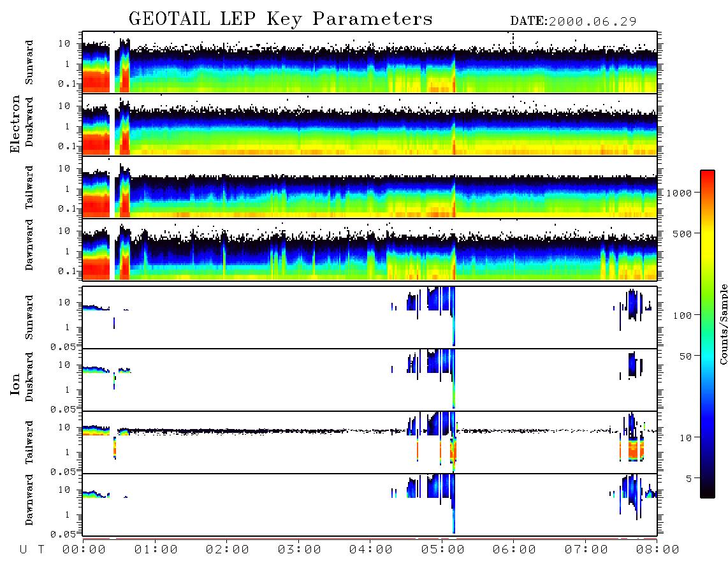Click the Ion 'Dawnward' axis label
This screenshot has width=728, height=561.
point(29,500)
